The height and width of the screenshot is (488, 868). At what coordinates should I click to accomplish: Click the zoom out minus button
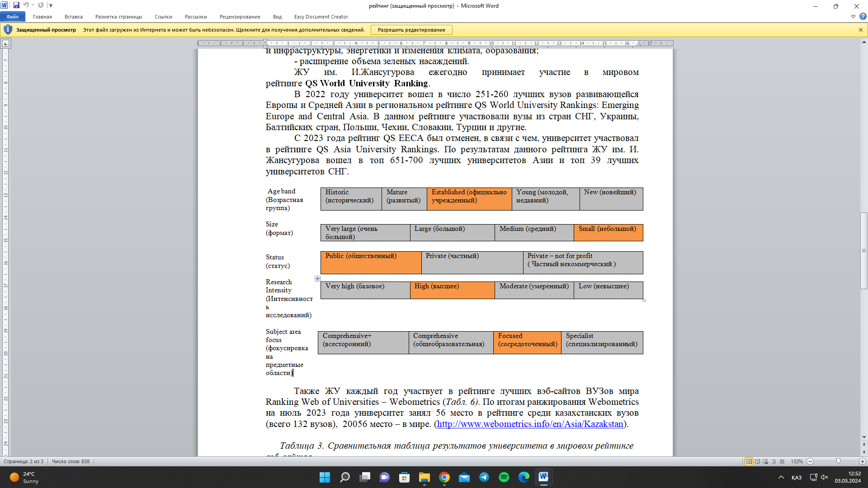810,461
